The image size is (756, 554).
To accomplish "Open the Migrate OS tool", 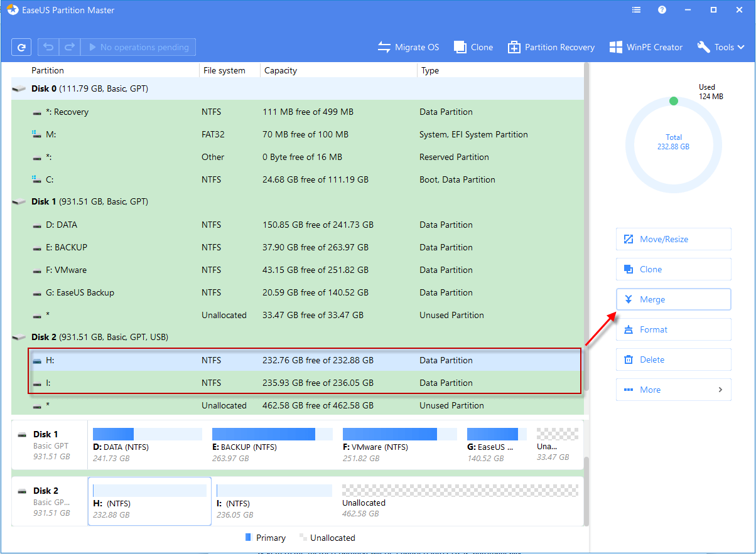I will [x=408, y=47].
